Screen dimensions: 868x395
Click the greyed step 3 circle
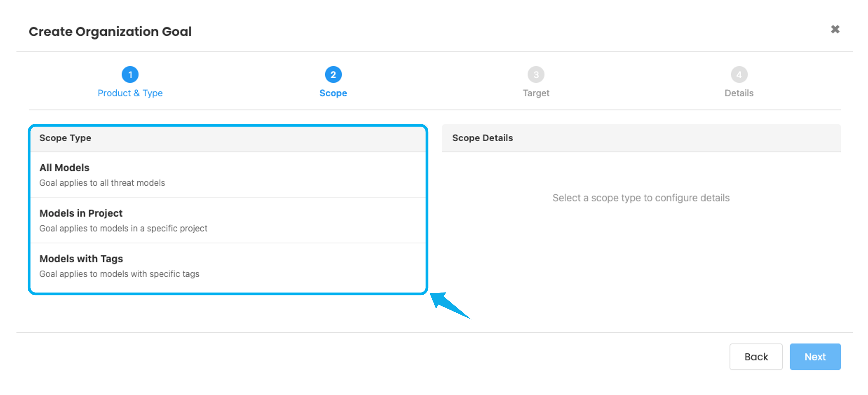[536, 74]
